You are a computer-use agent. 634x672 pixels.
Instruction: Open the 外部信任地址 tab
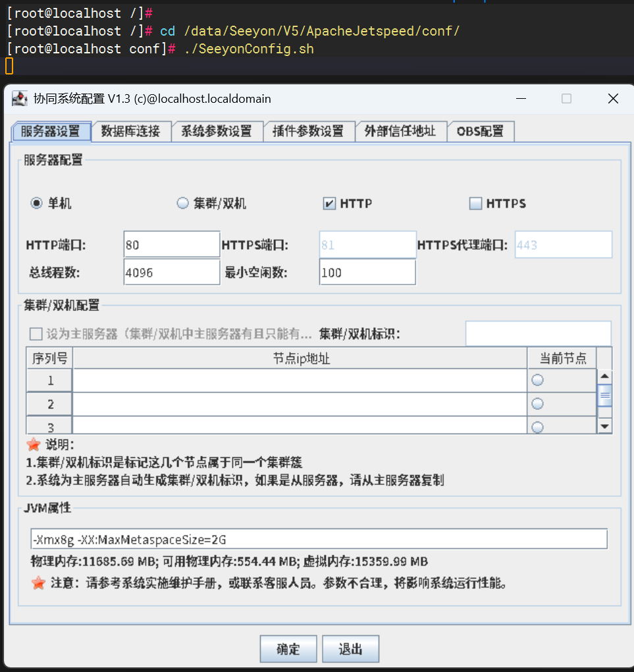(400, 131)
